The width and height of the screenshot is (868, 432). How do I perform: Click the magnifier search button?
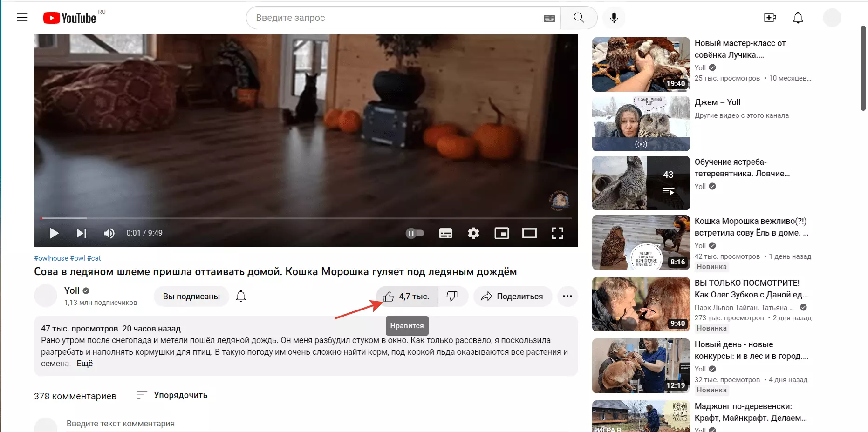pyautogui.click(x=579, y=18)
